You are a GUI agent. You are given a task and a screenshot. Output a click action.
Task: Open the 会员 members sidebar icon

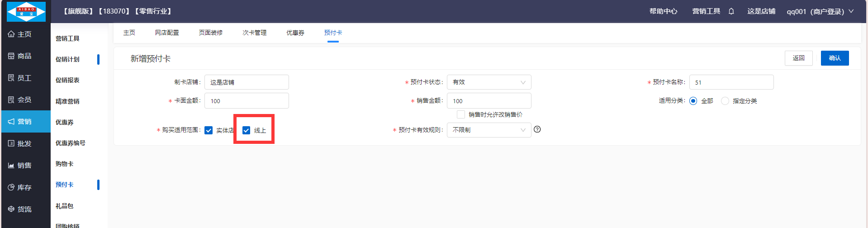click(x=11, y=100)
